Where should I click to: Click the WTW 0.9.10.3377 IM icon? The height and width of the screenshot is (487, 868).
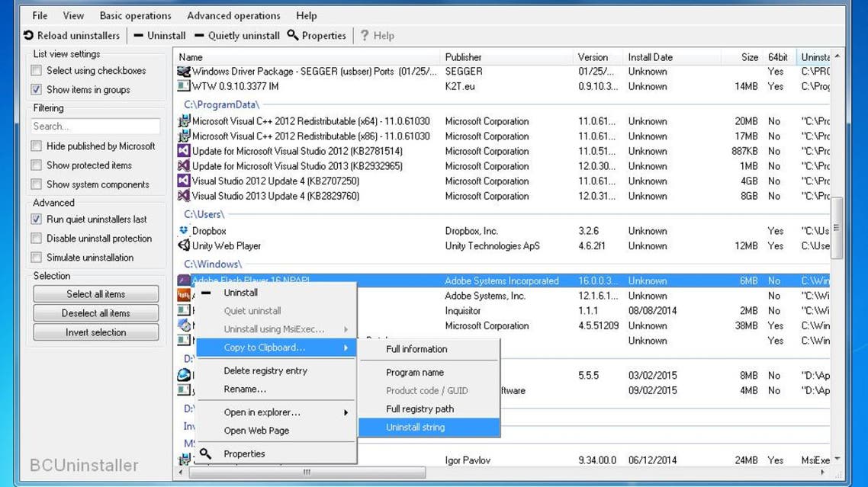tap(183, 86)
